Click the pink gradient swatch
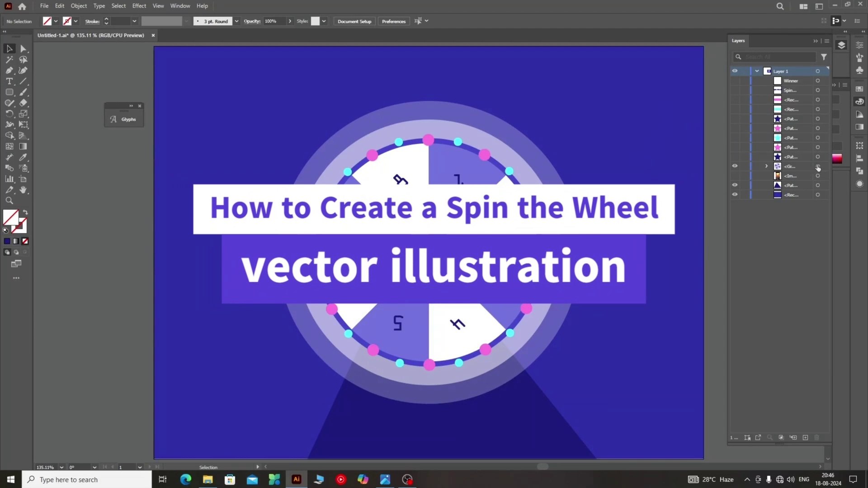The image size is (868, 488). pyautogui.click(x=837, y=159)
